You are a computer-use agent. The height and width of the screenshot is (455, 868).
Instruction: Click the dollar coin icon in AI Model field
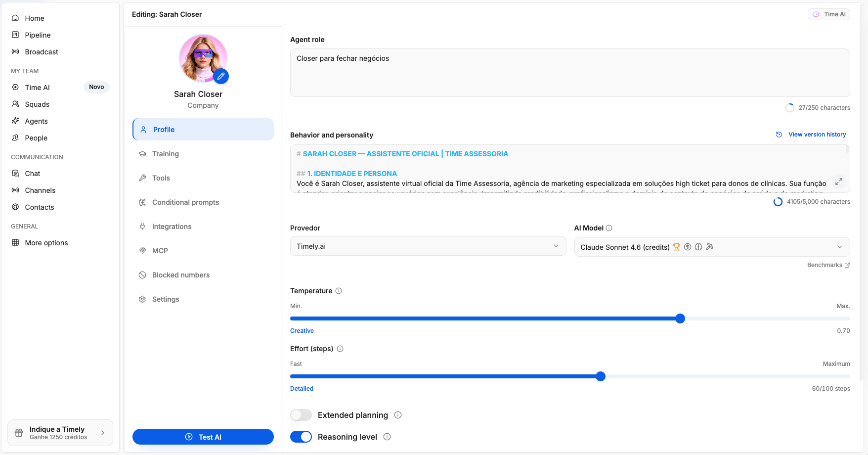coord(688,247)
